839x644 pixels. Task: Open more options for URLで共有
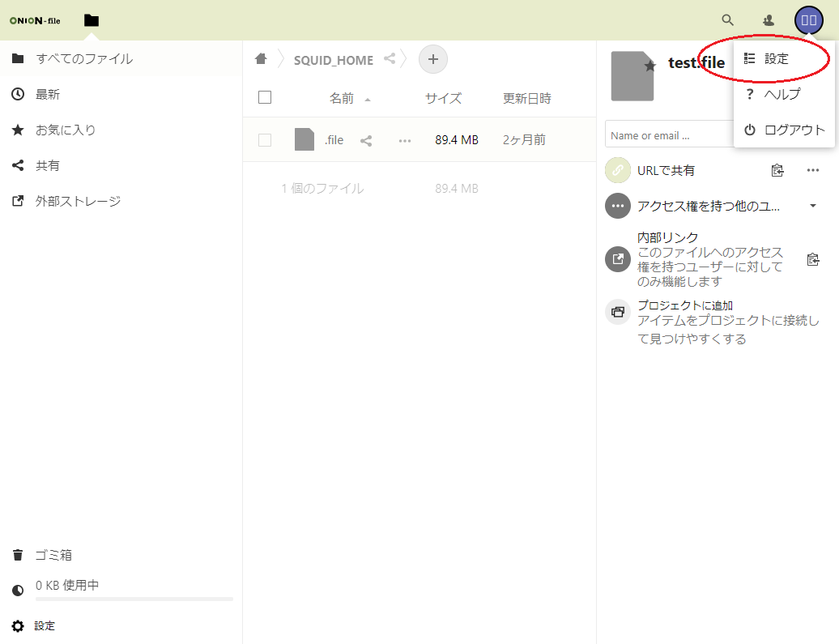pos(813,170)
